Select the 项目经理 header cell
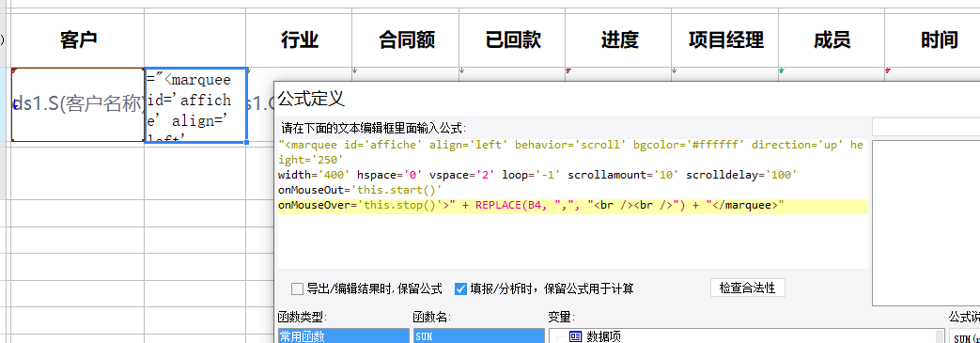This screenshot has width=980, height=343. [725, 40]
